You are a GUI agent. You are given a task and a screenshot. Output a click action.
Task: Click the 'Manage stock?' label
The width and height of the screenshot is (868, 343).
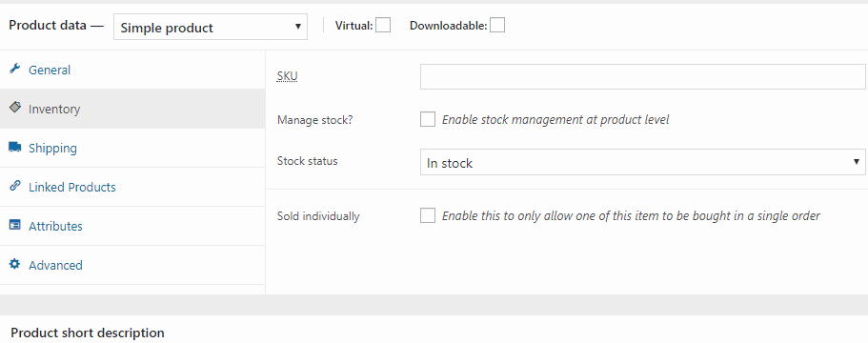[314, 119]
